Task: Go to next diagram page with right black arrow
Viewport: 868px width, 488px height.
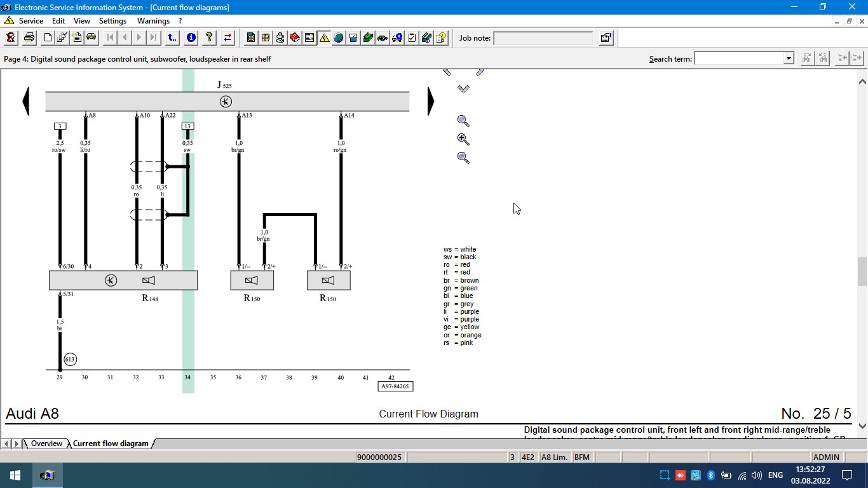Action: [430, 102]
